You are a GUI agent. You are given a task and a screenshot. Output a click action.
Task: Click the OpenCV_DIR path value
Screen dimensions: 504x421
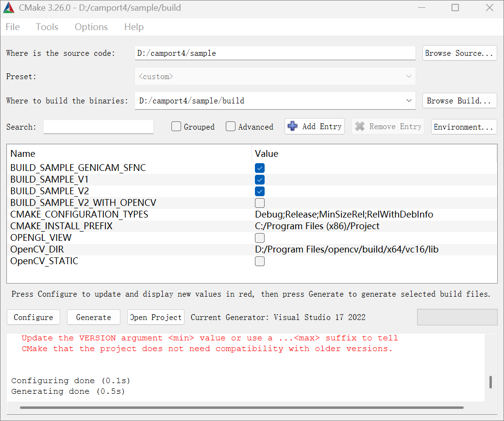coord(347,250)
